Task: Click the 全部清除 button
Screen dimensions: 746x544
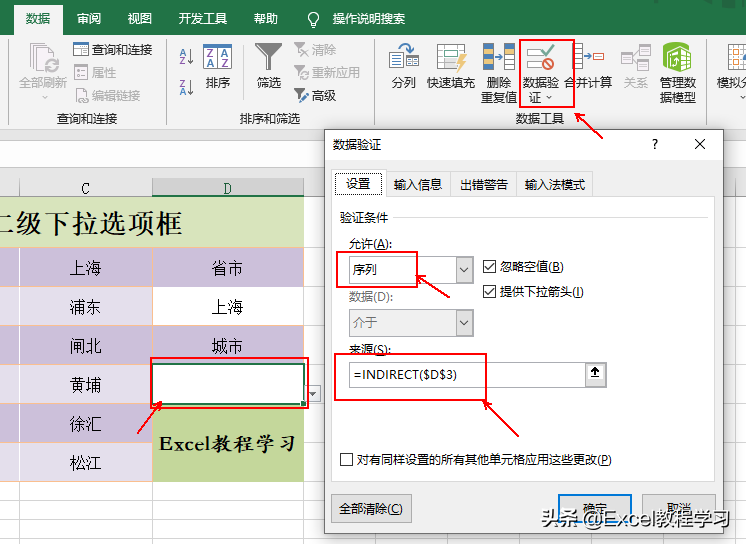Action: [371, 508]
